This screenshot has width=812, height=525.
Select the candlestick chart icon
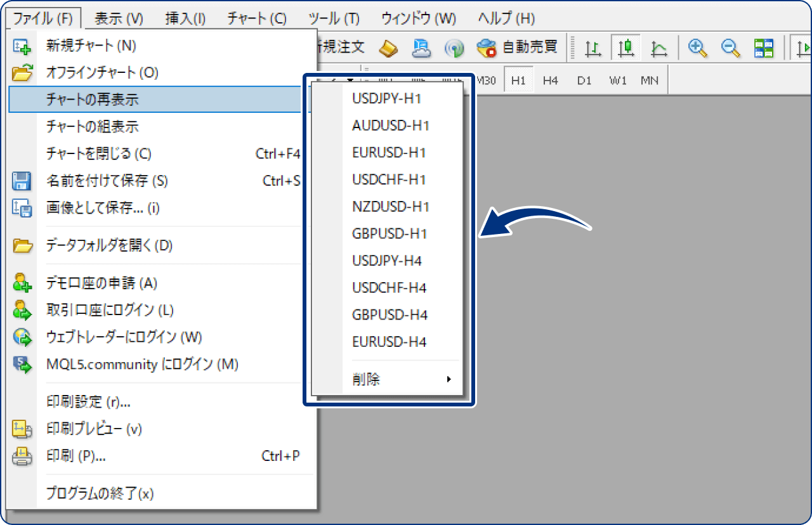(626, 48)
